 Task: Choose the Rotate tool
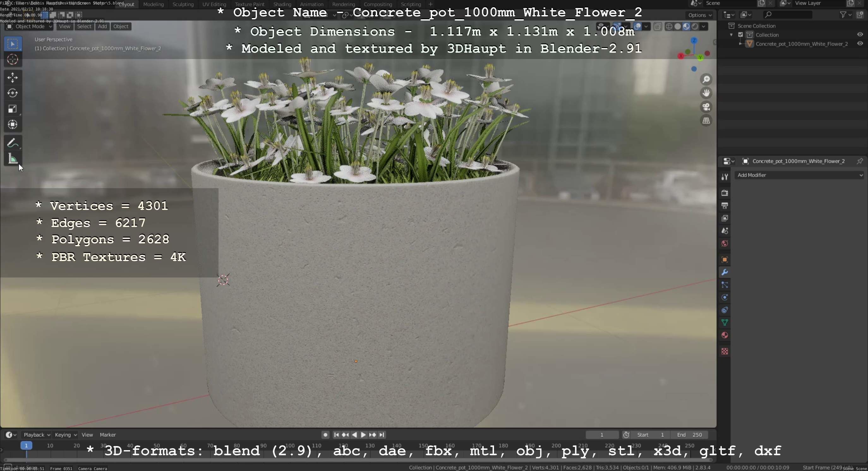click(13, 93)
